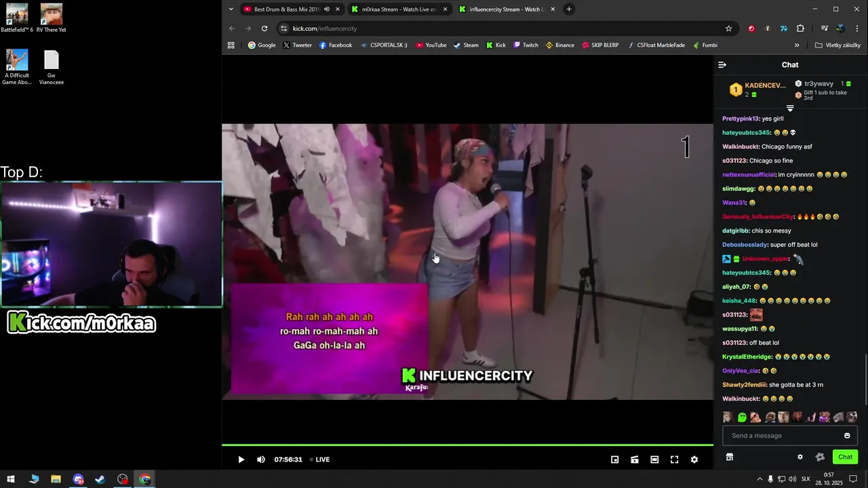Open the YouTube bookmark
The height and width of the screenshot is (488, 868).
(x=431, y=45)
